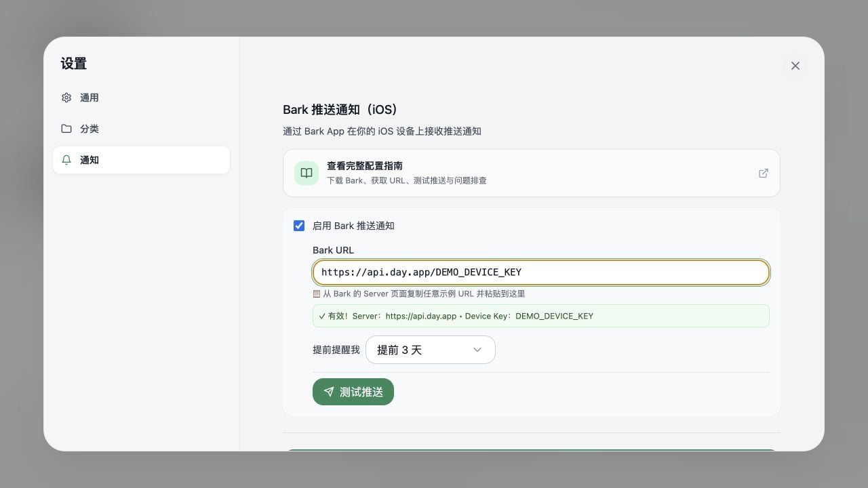Viewport: 868px width, 488px height.
Task: Select the 通知 notifications tab
Action: coord(141,160)
